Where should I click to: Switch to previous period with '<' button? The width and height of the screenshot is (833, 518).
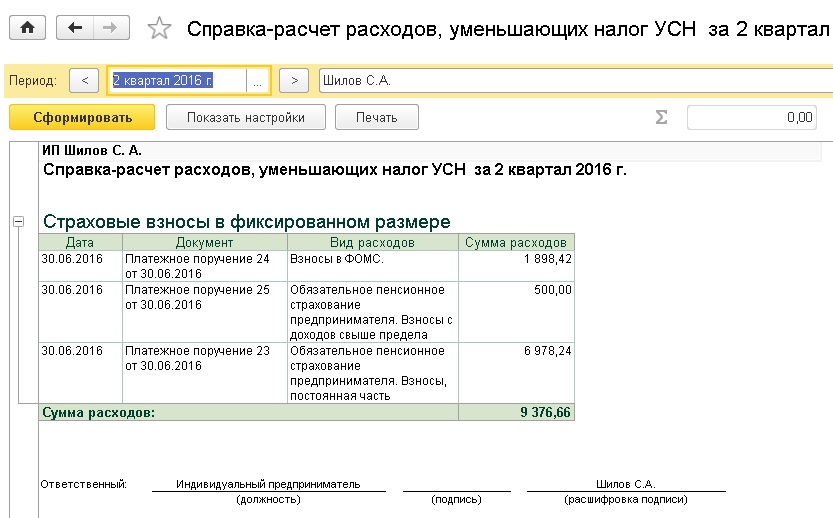84,81
